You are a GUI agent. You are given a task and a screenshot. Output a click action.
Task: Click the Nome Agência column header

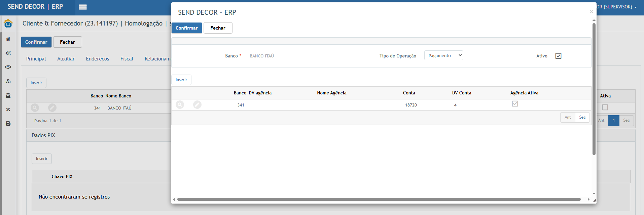331,93
